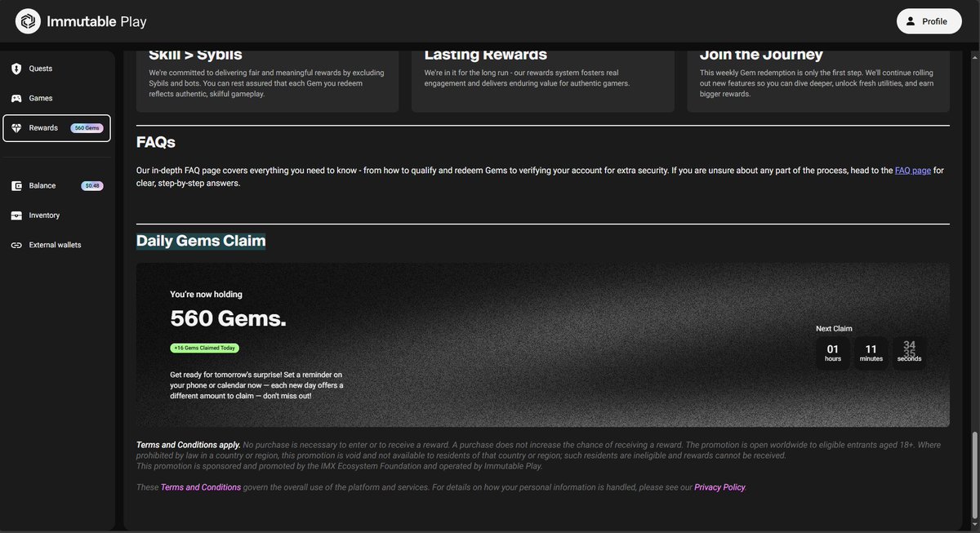Click the Immutable Play title text

98,21
